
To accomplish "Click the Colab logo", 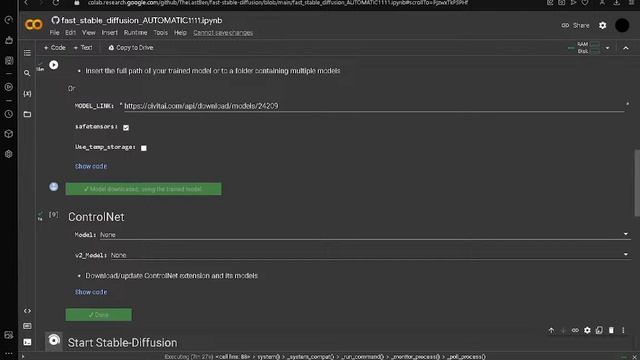I will [33, 25].
